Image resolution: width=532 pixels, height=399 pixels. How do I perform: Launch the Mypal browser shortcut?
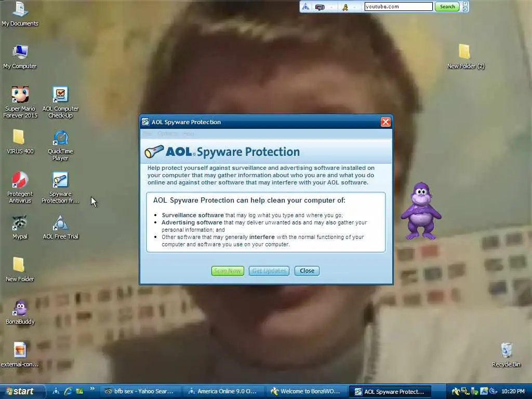20,228
